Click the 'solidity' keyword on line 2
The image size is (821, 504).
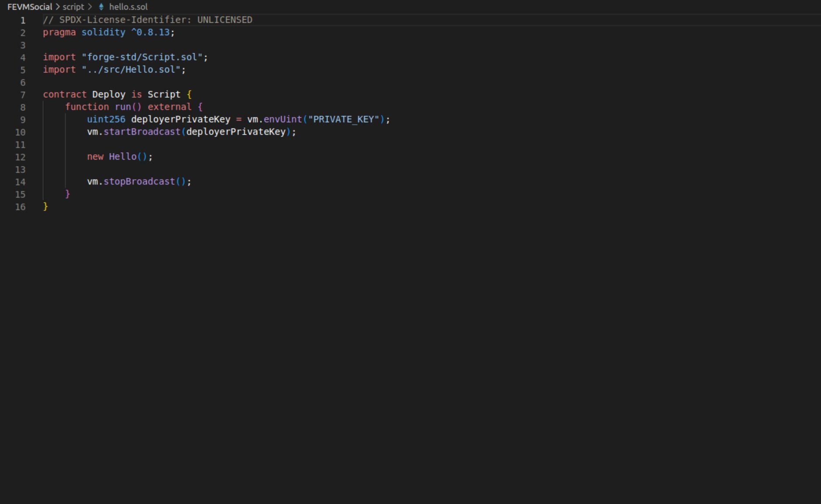coord(103,32)
